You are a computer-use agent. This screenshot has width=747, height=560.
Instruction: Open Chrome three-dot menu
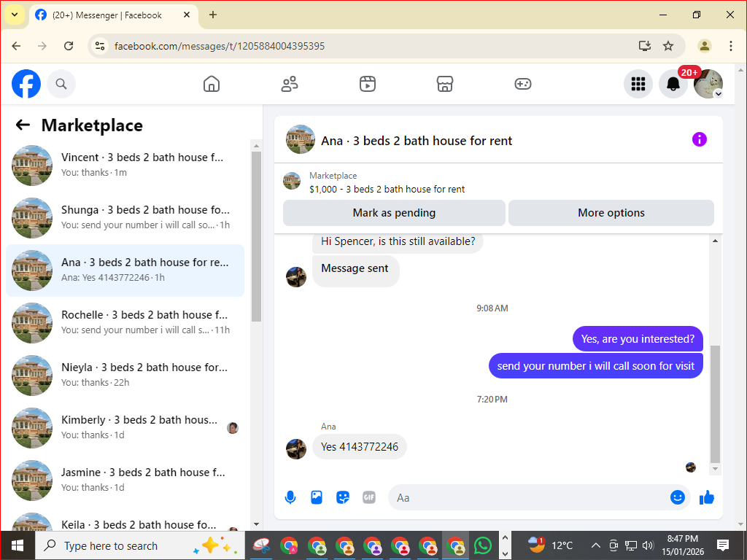point(730,46)
